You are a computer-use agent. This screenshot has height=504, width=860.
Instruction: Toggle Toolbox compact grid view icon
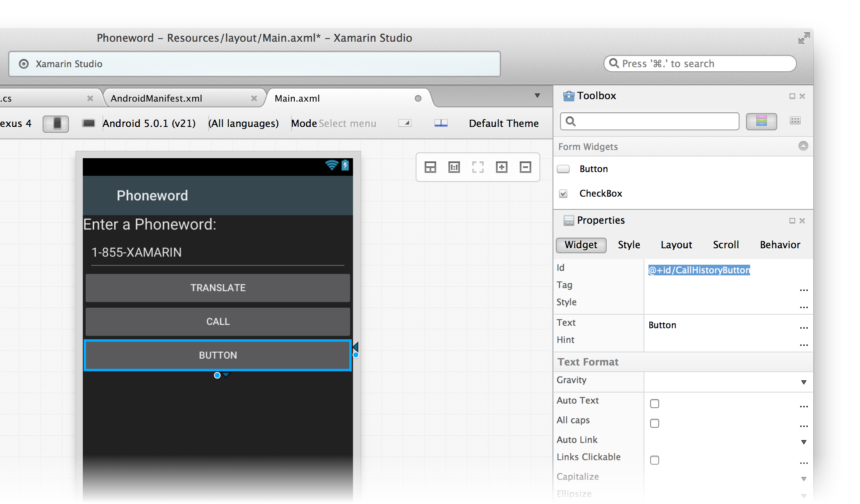[795, 120]
